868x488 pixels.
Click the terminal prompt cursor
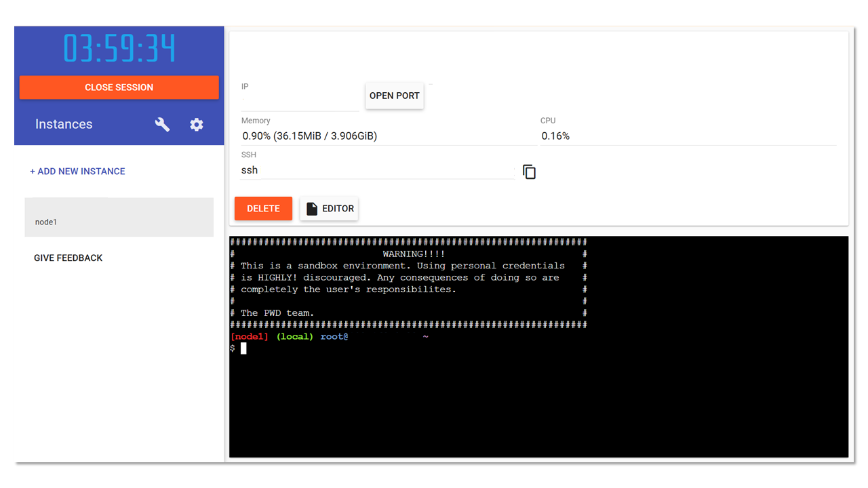[243, 348]
